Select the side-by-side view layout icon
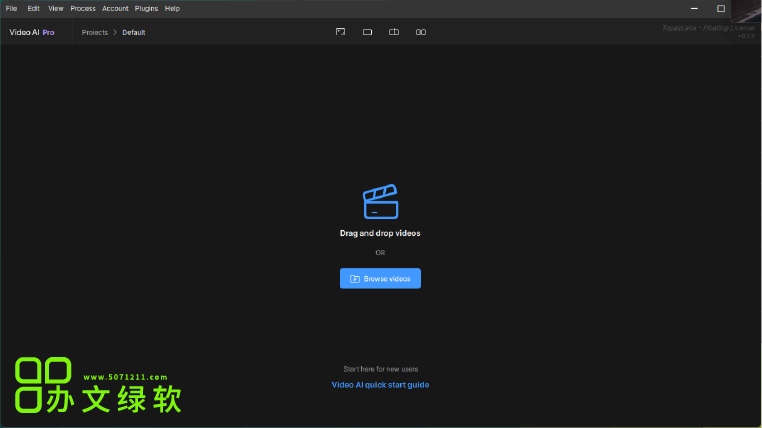This screenshot has height=428, width=762. point(421,32)
